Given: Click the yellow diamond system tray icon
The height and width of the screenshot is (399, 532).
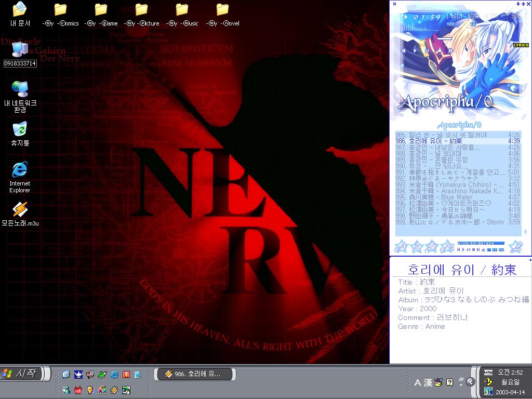Looking at the screenshot, I should [488, 382].
